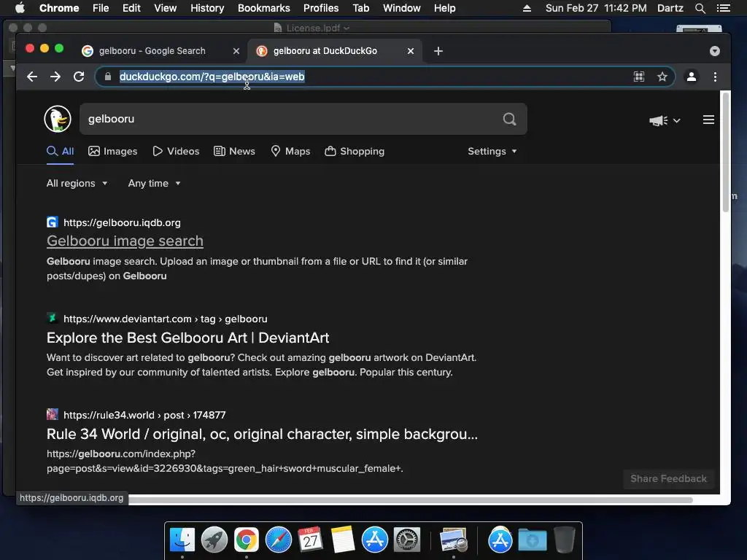Close the gelbooru - Google Search tab

point(236,51)
